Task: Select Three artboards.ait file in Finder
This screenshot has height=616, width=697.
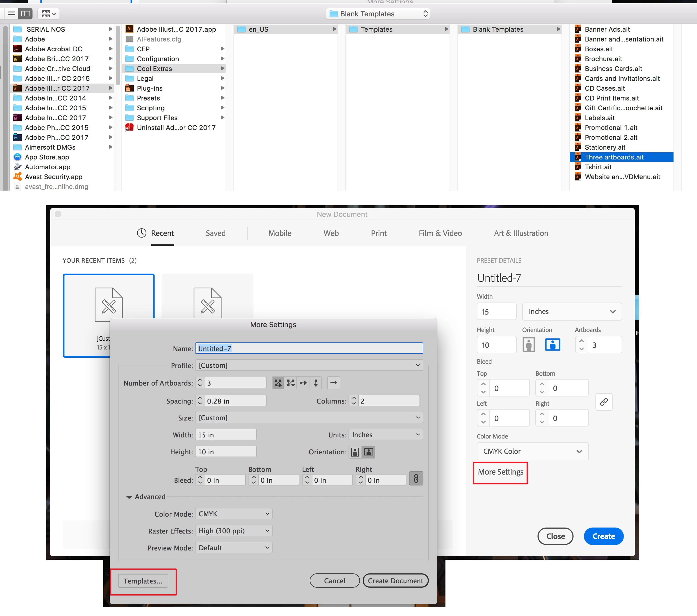Action: [614, 157]
